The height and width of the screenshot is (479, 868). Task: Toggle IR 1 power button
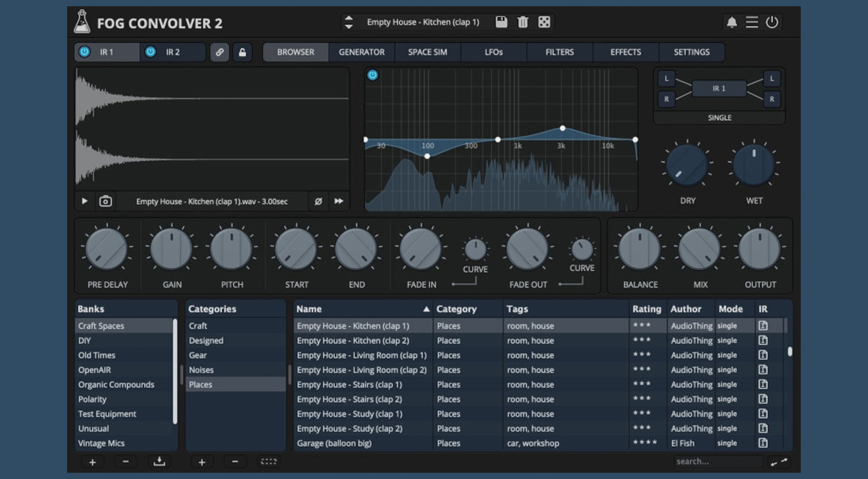[85, 52]
